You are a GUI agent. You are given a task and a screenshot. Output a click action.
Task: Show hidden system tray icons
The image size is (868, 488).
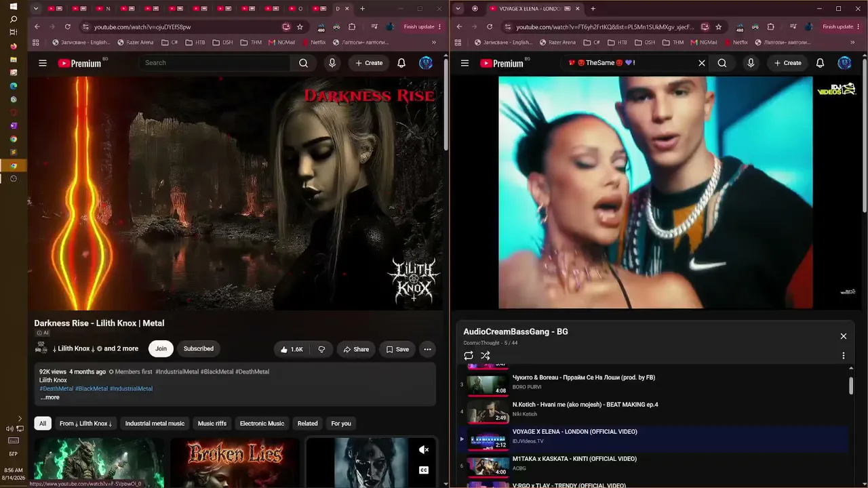(x=20, y=419)
